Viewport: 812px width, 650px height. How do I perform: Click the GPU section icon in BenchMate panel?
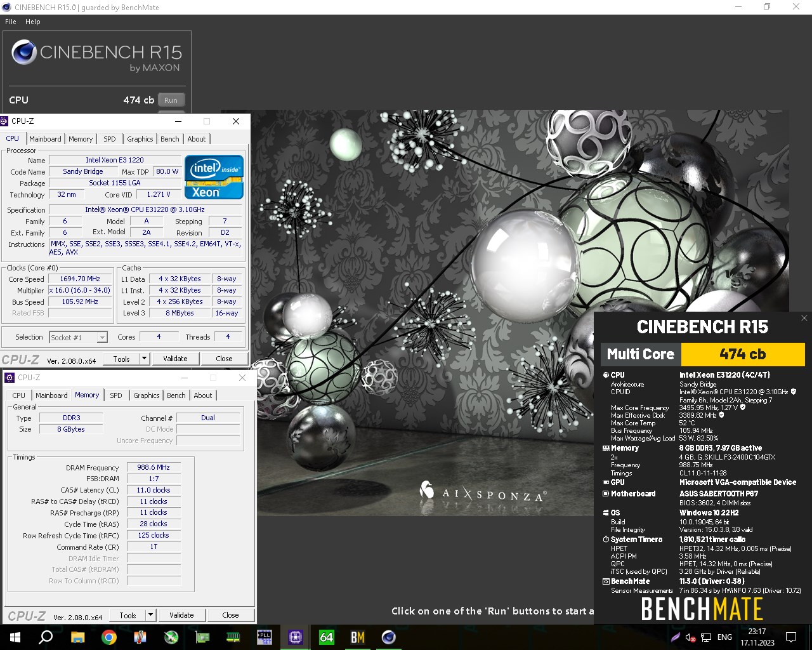(606, 482)
